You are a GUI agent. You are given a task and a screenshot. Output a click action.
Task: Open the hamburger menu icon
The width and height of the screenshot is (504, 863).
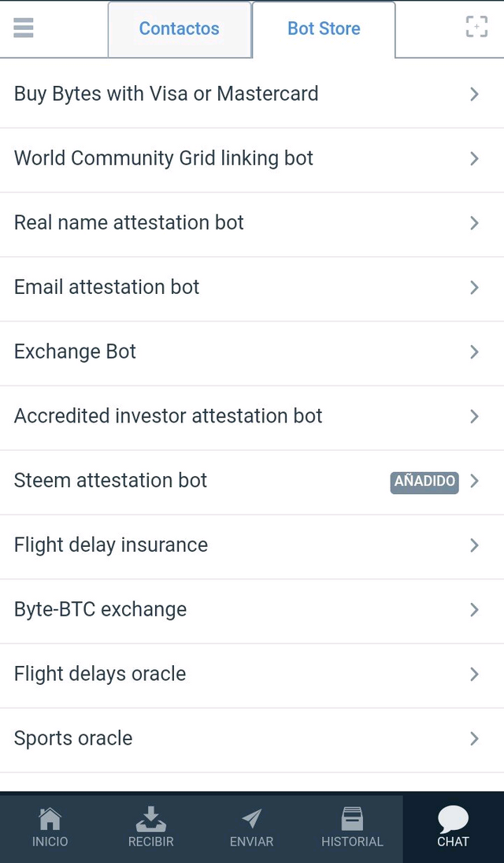[24, 28]
